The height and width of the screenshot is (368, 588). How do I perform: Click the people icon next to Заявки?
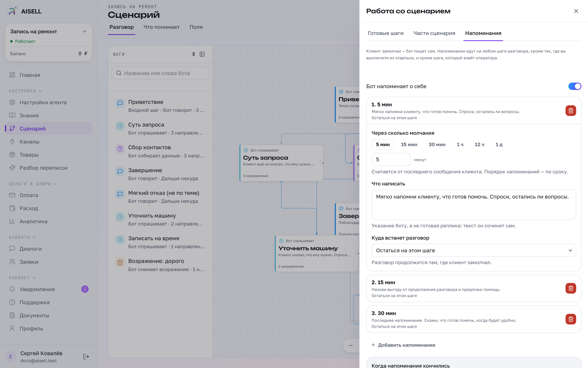point(12,262)
